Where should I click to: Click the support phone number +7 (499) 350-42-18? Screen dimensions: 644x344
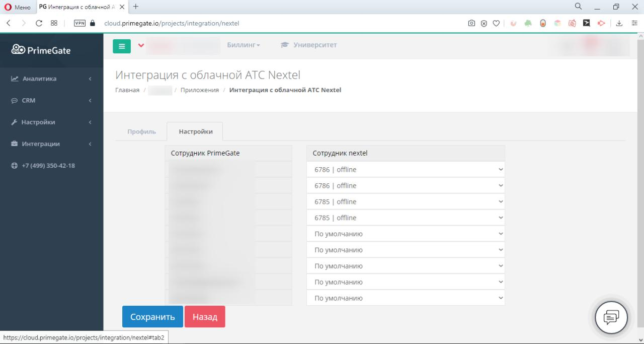coord(48,166)
